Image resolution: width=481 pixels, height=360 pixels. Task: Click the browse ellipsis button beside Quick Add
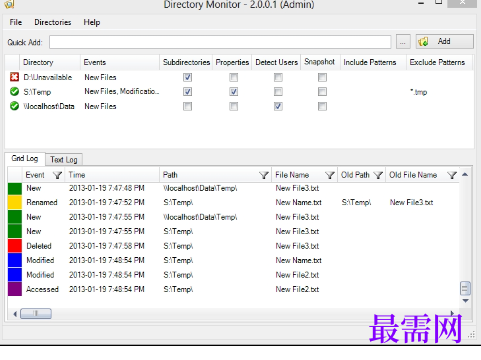coord(403,42)
